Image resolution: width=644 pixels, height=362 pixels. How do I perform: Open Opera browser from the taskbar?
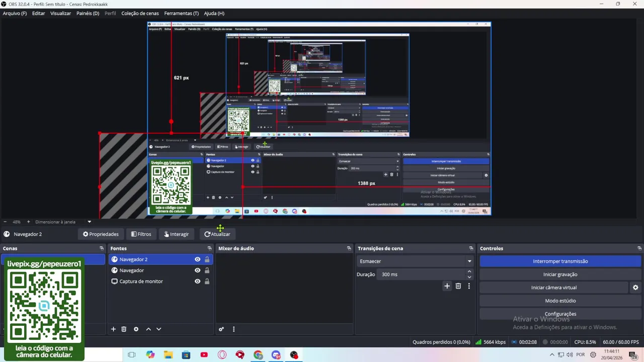[x=222, y=355]
